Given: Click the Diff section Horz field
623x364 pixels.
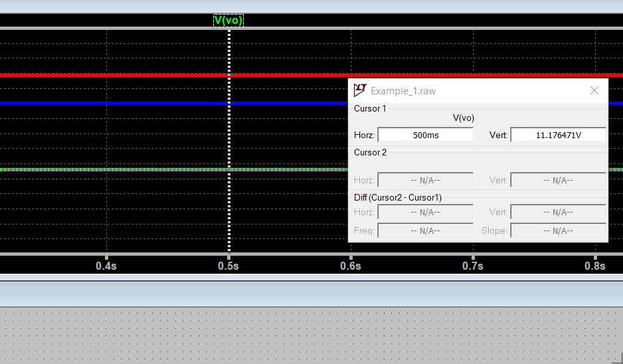Looking at the screenshot, I should (425, 212).
